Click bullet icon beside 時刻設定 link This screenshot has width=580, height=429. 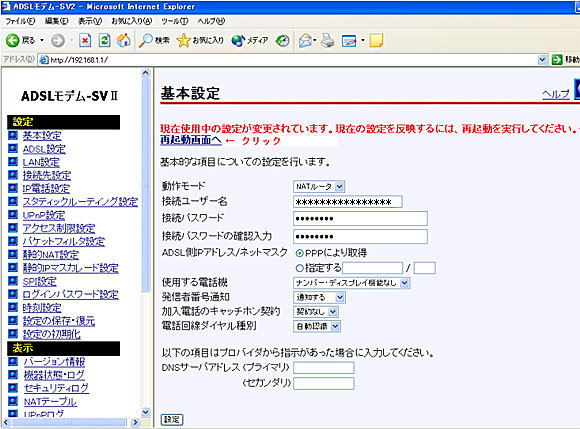pyautogui.click(x=13, y=307)
